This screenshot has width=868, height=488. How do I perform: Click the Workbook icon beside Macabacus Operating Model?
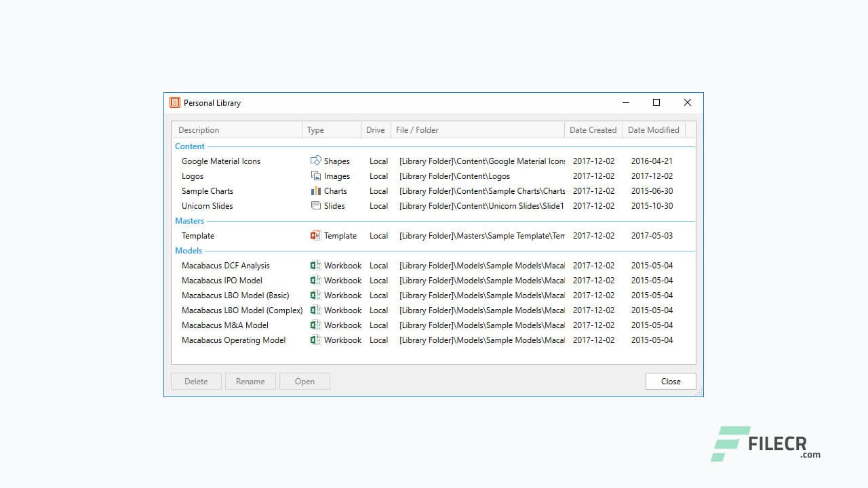(x=315, y=340)
